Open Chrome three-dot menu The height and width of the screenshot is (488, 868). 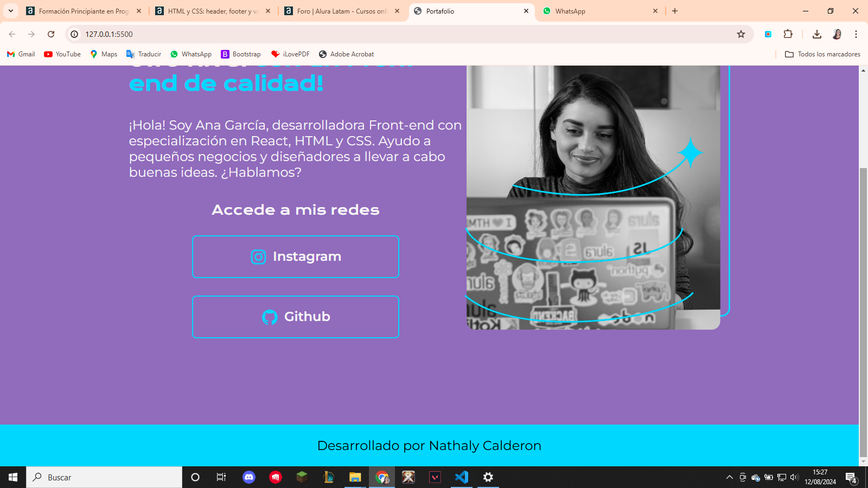click(856, 34)
